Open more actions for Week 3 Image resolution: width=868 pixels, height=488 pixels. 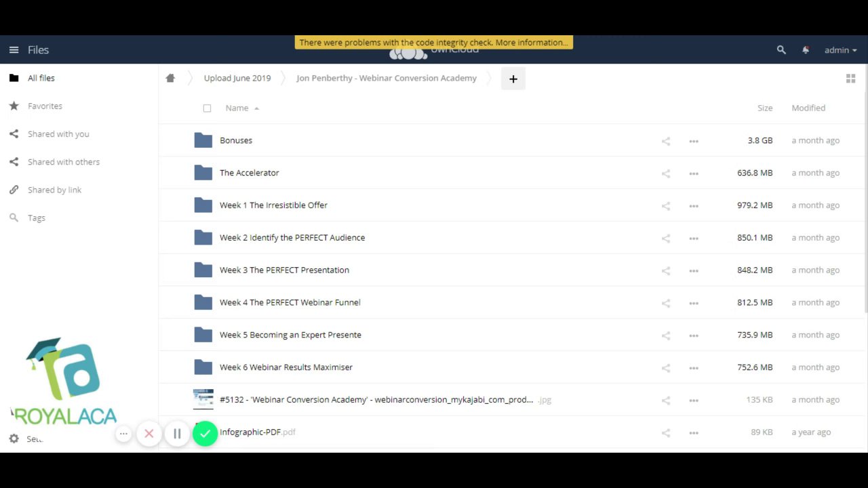(694, 270)
